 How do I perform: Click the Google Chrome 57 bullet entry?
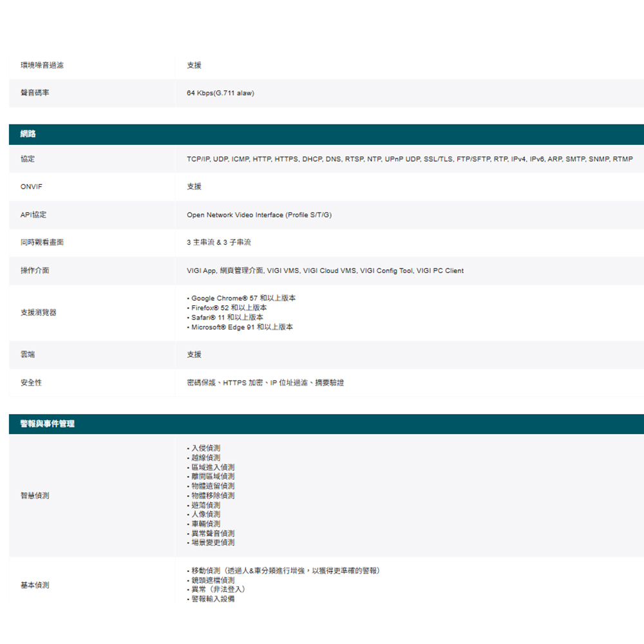(x=243, y=298)
